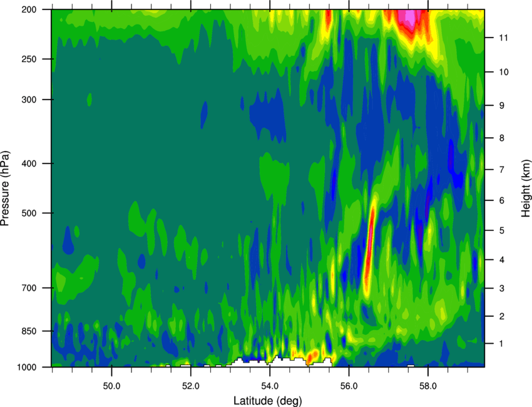532x407 pixels.
Task: Pick the 10 km height label
Action: tap(504, 72)
